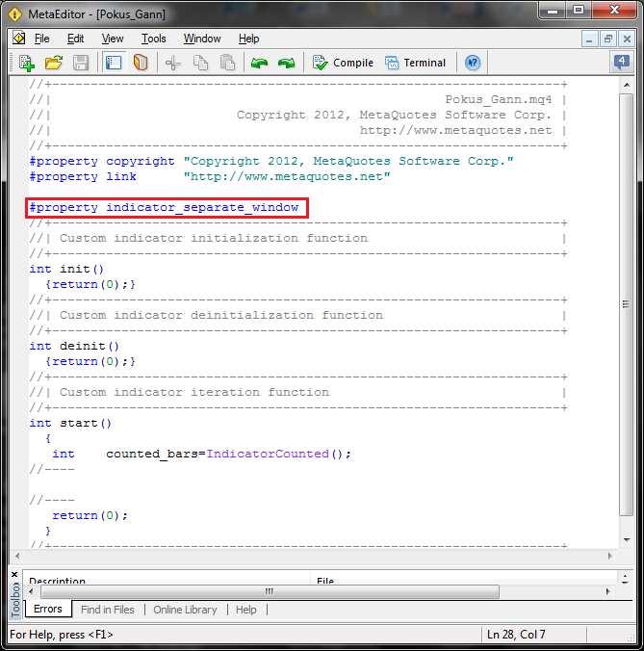The image size is (644, 651).
Task: Copy selection with the copy icon
Action: coord(200,64)
